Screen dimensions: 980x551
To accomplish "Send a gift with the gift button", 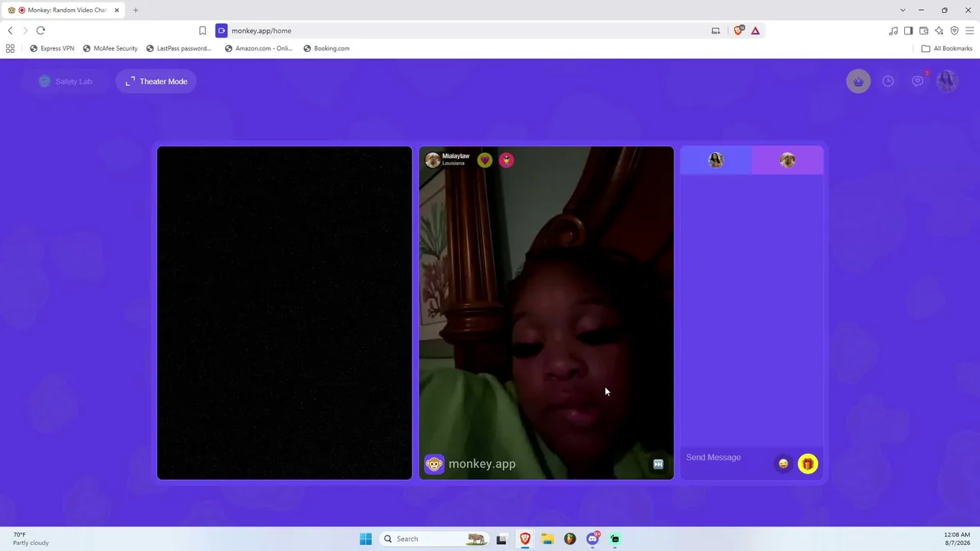I will (808, 464).
